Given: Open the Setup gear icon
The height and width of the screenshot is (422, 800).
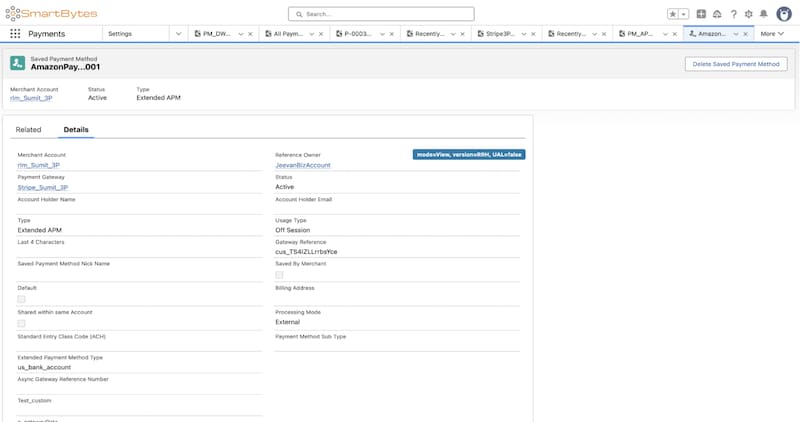Looking at the screenshot, I should coord(748,14).
